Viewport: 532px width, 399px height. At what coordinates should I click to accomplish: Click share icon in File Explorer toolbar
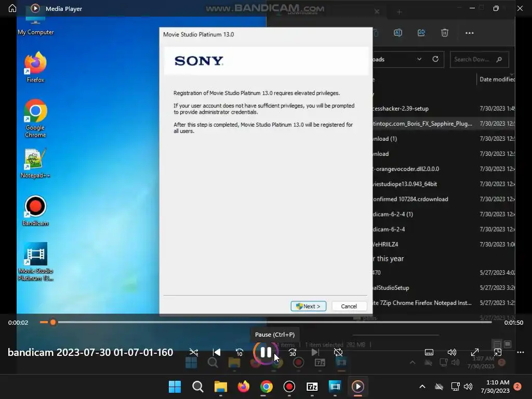[x=421, y=33]
